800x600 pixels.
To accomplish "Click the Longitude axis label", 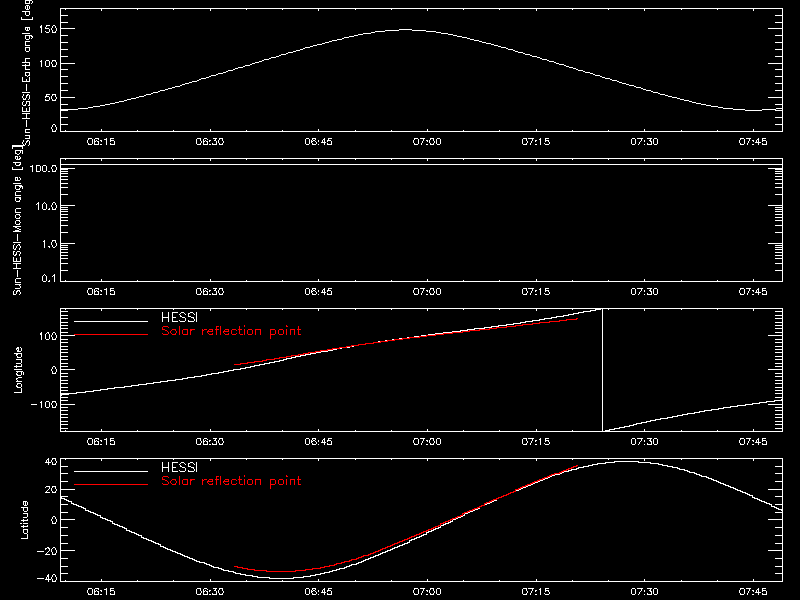I will point(18,370).
